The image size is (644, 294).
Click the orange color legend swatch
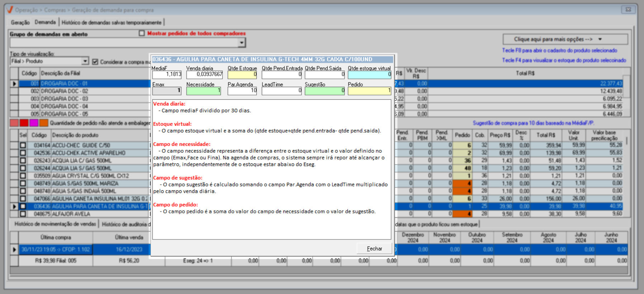[44, 123]
